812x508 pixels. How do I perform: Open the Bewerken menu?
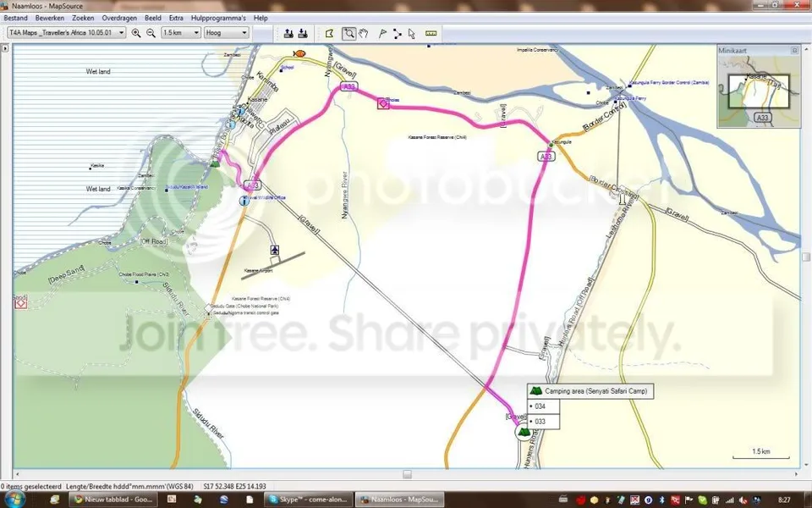tap(50, 18)
